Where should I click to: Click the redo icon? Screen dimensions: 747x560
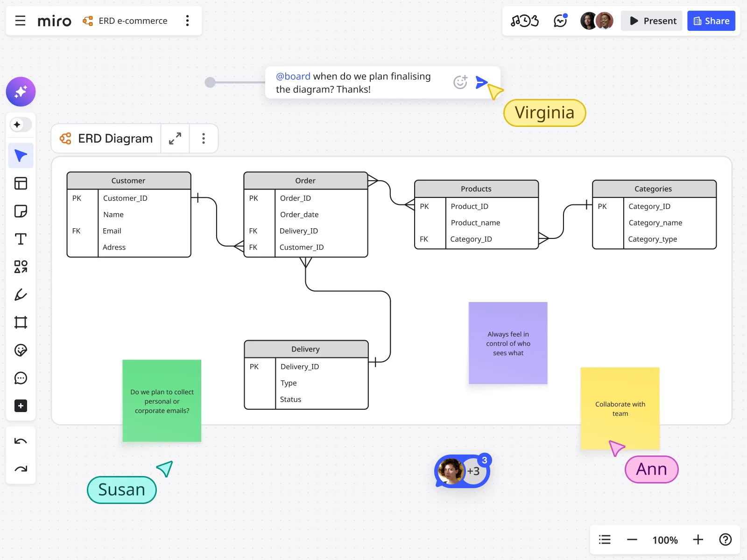coord(21,469)
